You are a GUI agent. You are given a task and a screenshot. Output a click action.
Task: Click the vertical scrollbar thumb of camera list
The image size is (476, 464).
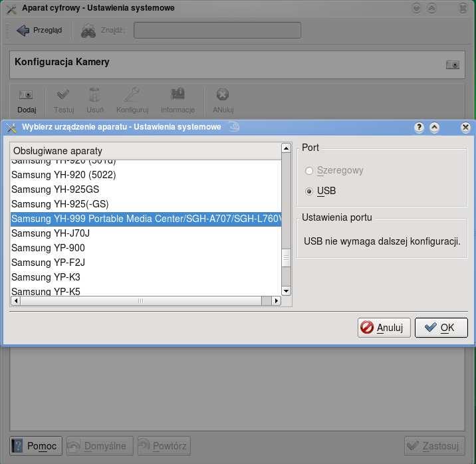click(286, 258)
